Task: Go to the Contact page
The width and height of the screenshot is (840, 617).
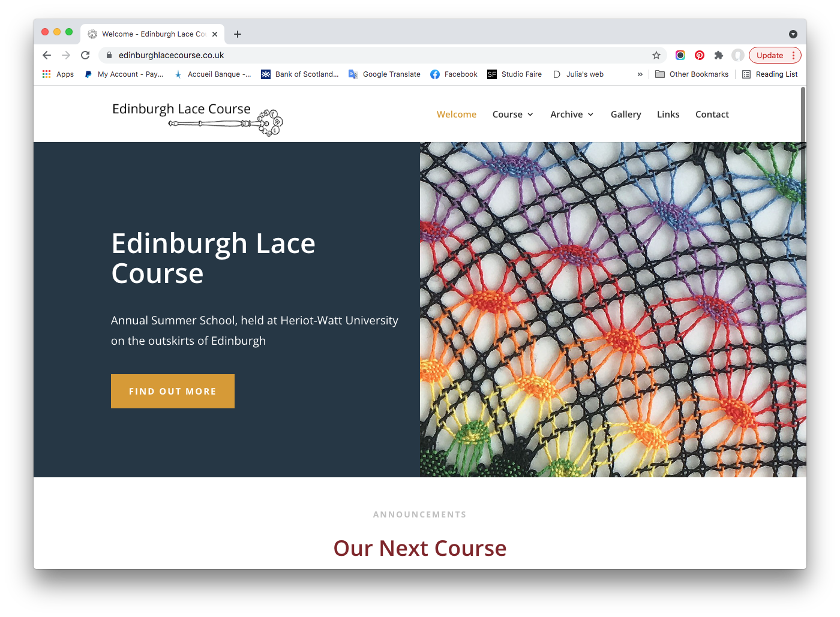Action: [x=712, y=115]
